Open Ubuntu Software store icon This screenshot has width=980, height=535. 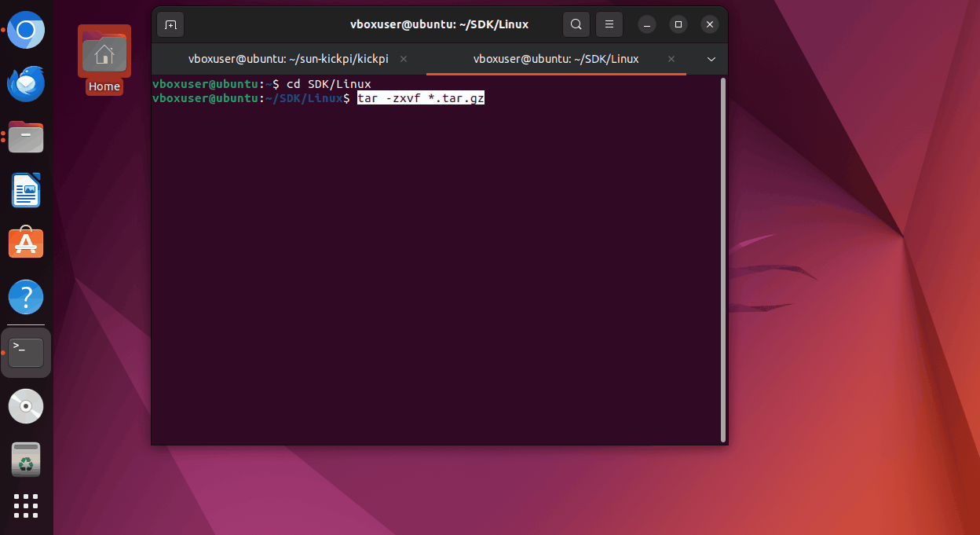point(26,244)
